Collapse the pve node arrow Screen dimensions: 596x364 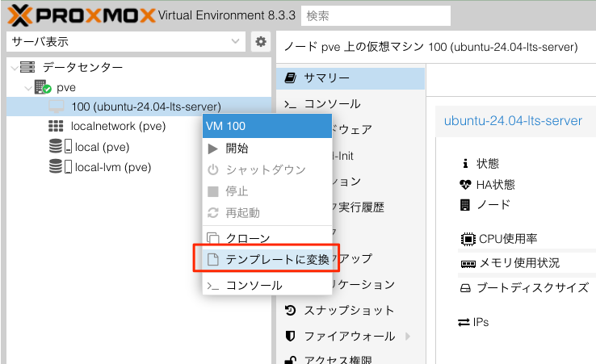tap(28, 88)
